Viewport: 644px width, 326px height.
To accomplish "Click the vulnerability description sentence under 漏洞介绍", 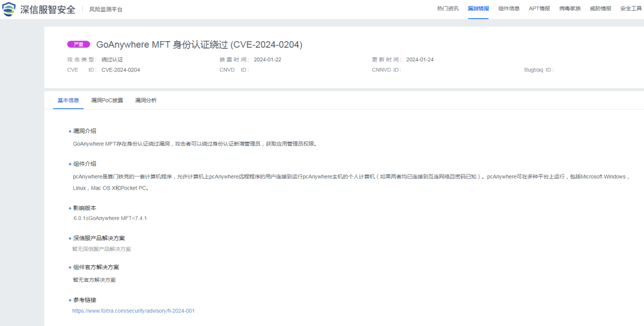I will pos(195,144).
